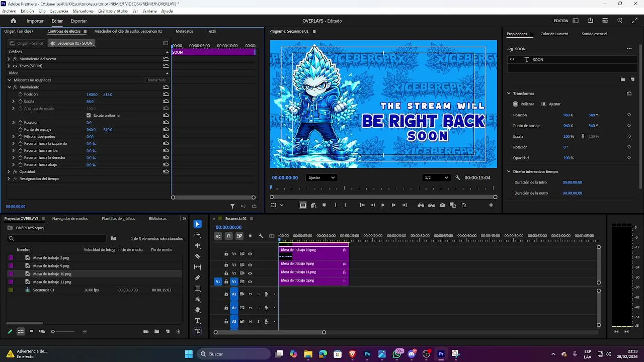Viewport: 644px width, 362px height.
Task: Expand Reasignación del tiempo
Action: (x=9, y=178)
